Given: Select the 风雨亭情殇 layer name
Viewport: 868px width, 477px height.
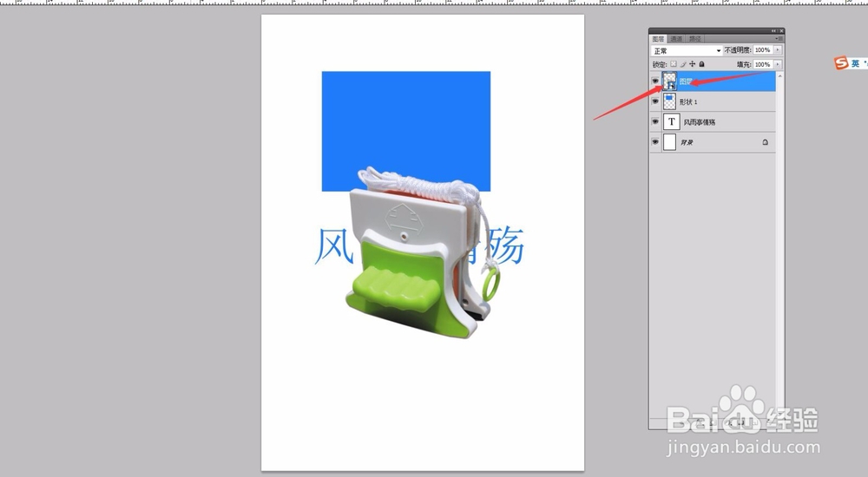Looking at the screenshot, I should (x=699, y=122).
